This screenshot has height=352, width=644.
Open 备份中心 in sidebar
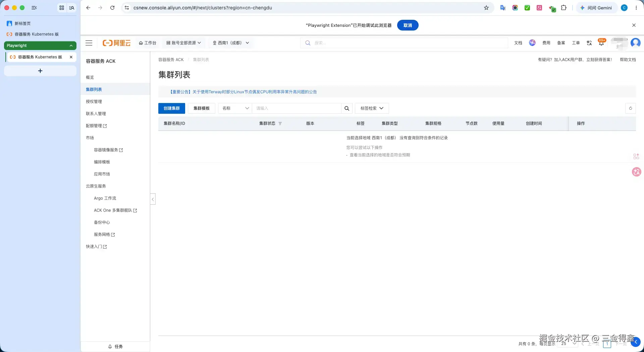click(102, 222)
